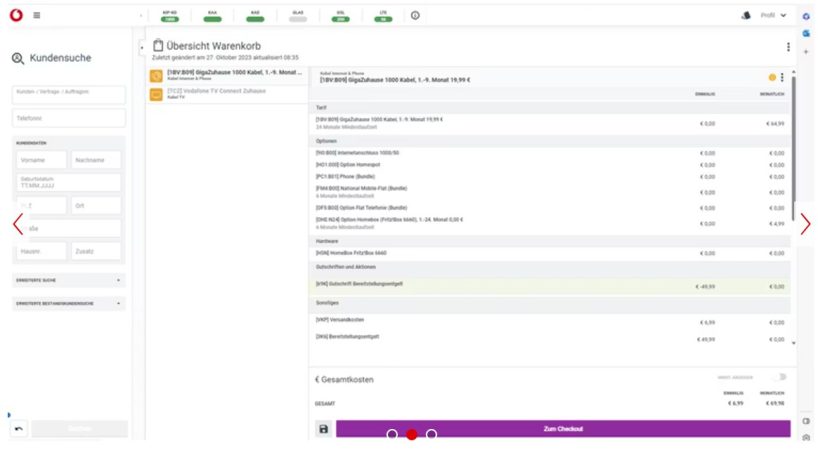Open the hamburger menu

(37, 15)
